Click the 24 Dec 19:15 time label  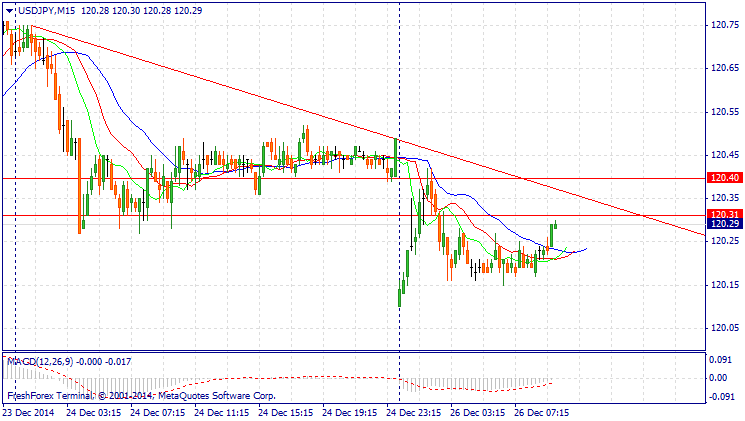point(350,412)
